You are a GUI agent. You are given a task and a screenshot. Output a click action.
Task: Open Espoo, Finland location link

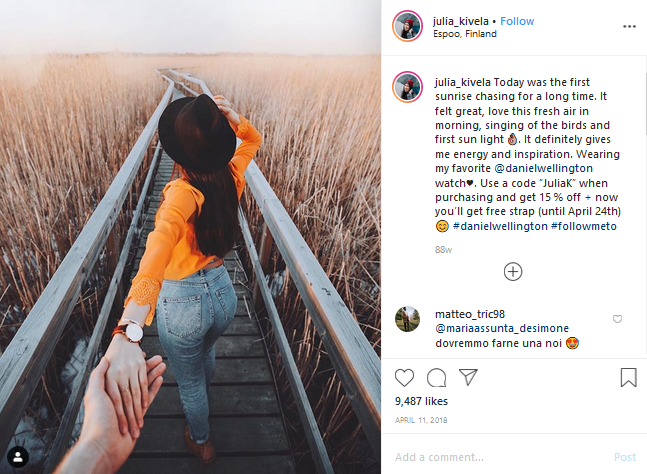pyautogui.click(x=465, y=34)
